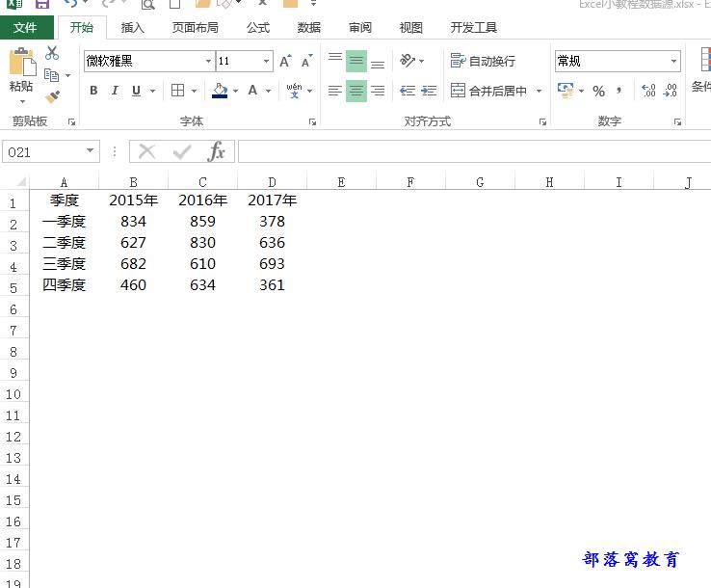Toggle middle vertical alignment

[x=356, y=61]
